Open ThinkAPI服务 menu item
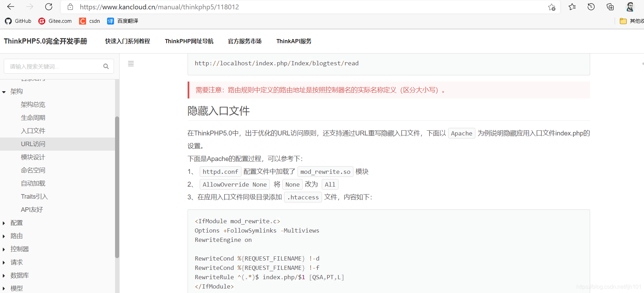This screenshot has height=293, width=644. point(294,41)
